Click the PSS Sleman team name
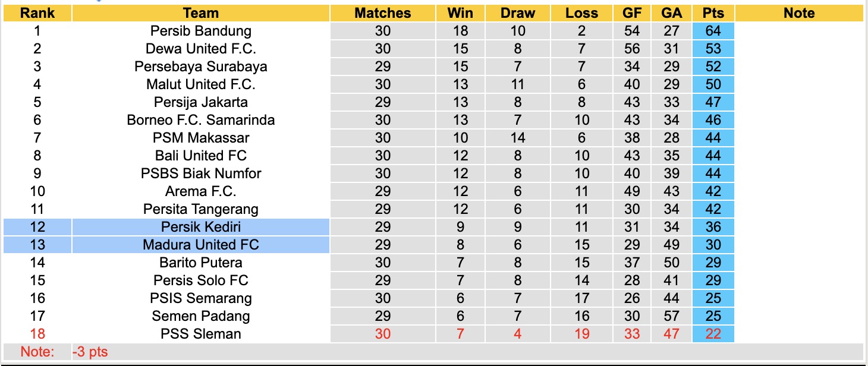Viewport: 868px width, 366px height. click(201, 334)
